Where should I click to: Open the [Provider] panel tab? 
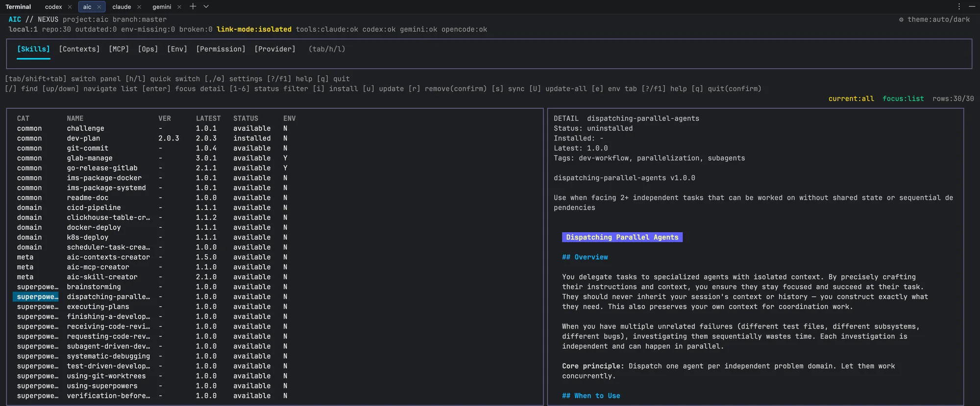point(275,49)
